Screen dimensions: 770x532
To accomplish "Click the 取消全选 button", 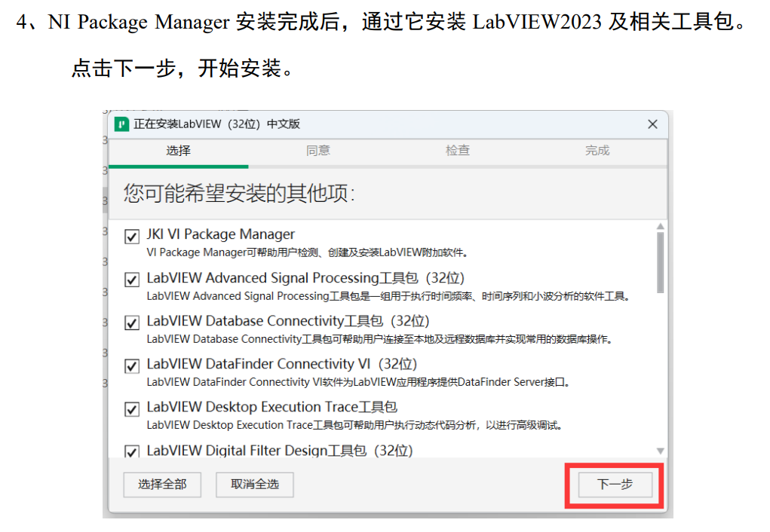I will tap(255, 485).
